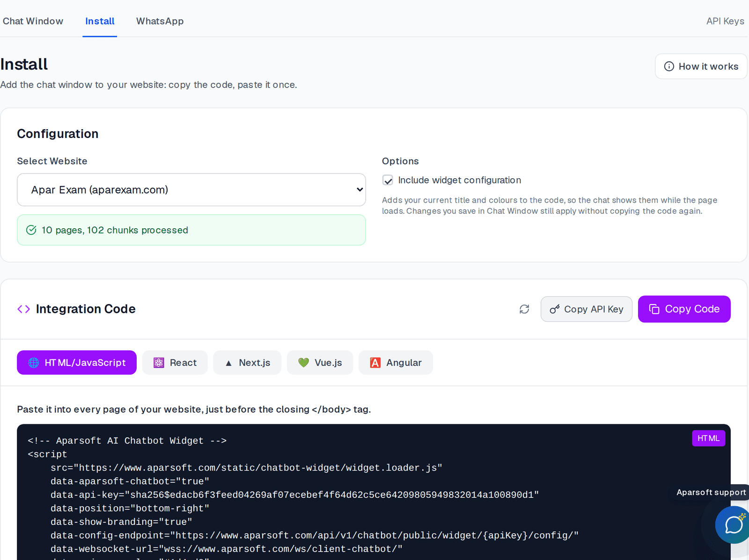This screenshot has height=560, width=749.
Task: Click the Include widget configuration label
Action: click(460, 180)
